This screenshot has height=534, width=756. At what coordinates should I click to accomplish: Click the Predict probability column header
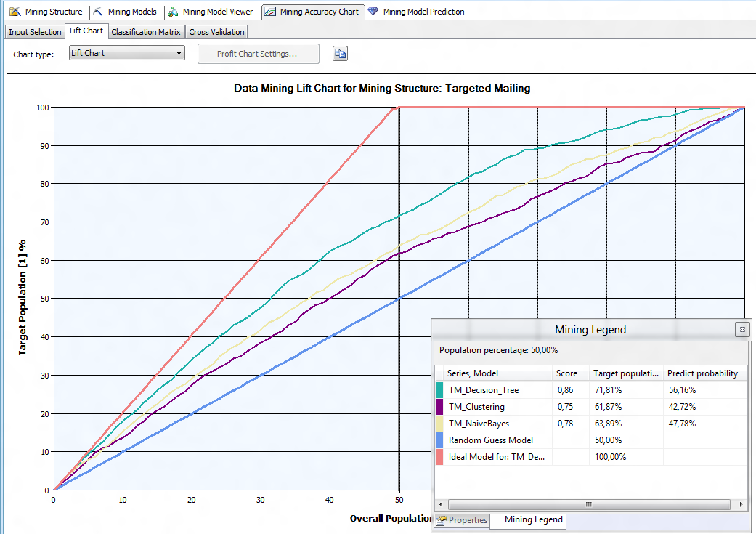click(705, 373)
